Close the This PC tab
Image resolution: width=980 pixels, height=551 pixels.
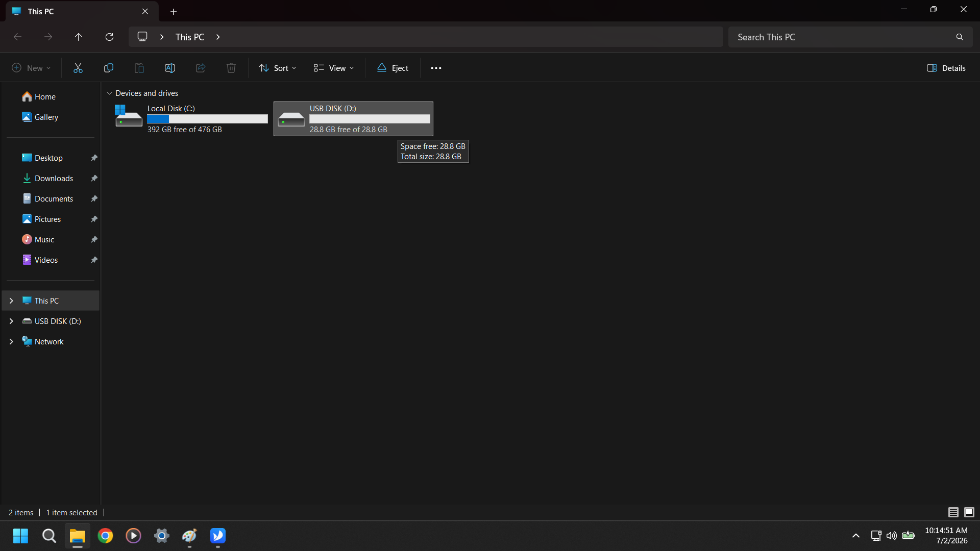point(145,11)
